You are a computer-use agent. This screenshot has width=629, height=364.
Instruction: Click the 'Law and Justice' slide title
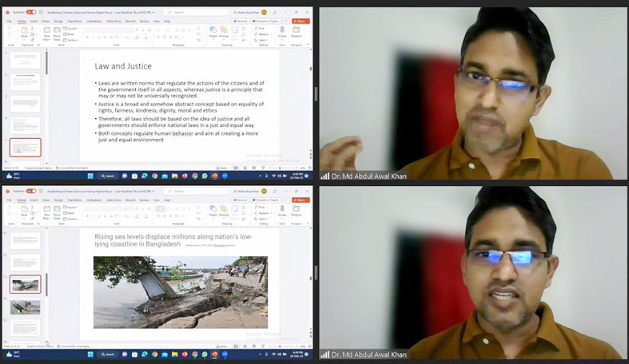pos(123,66)
